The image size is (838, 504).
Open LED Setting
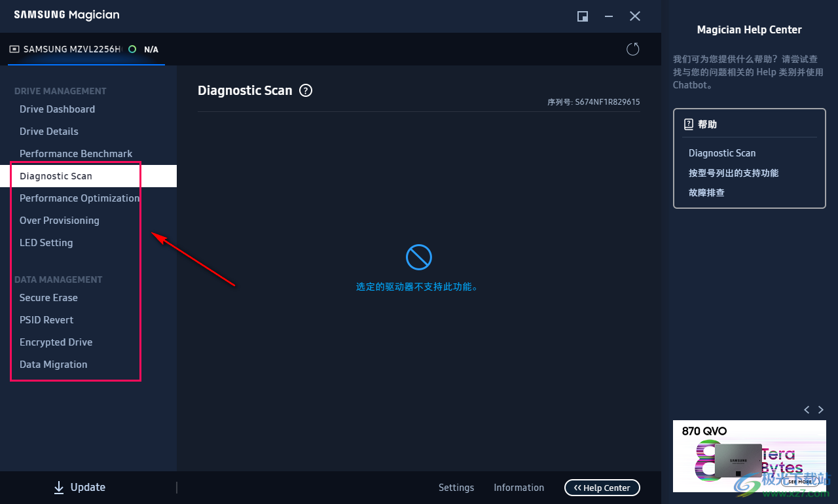(46, 243)
